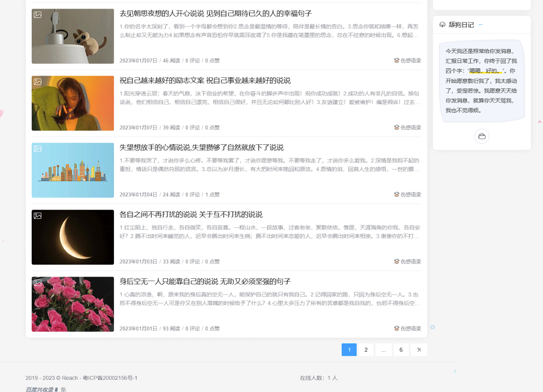543x392 pixels.
Task: Go to page 6 in pagination
Action: point(401,350)
